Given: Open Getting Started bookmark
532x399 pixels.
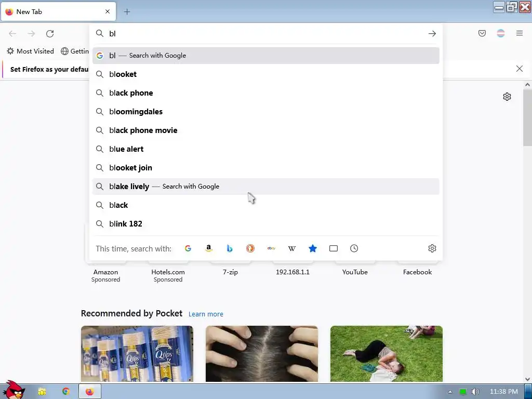Looking at the screenshot, I should (75, 51).
